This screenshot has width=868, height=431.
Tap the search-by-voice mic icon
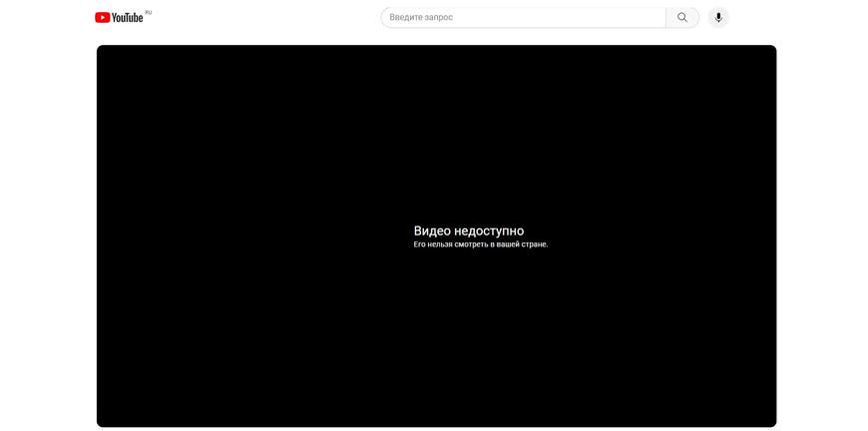(718, 17)
